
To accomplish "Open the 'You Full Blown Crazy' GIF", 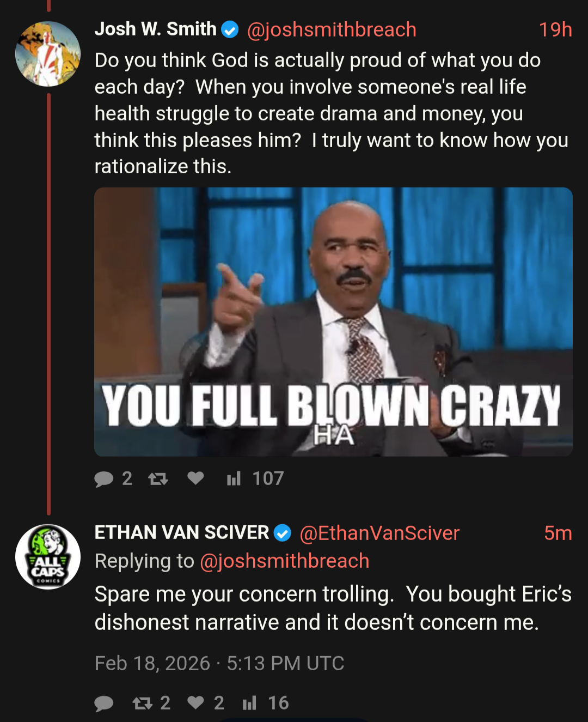I will [333, 321].
